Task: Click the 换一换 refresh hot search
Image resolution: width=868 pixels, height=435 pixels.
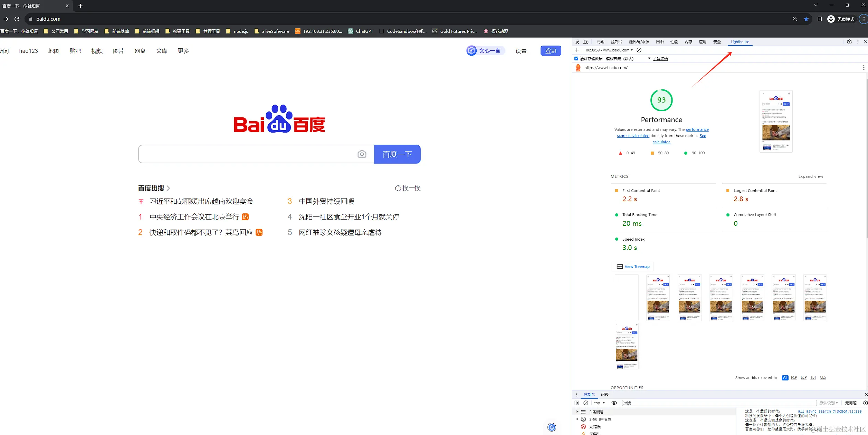Action: (408, 188)
